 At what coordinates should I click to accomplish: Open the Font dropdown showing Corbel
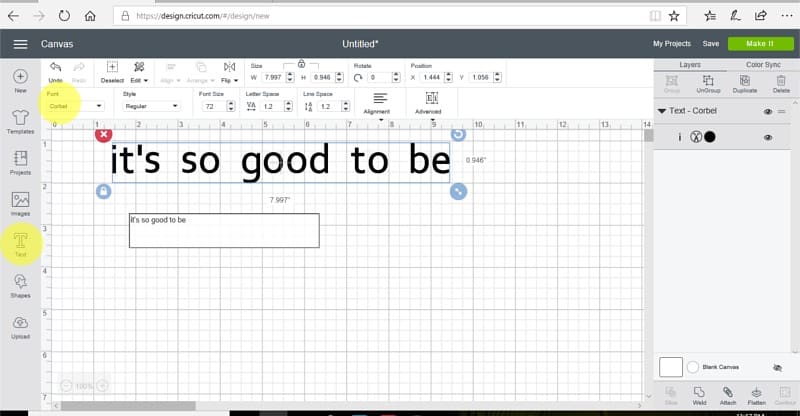click(x=75, y=105)
